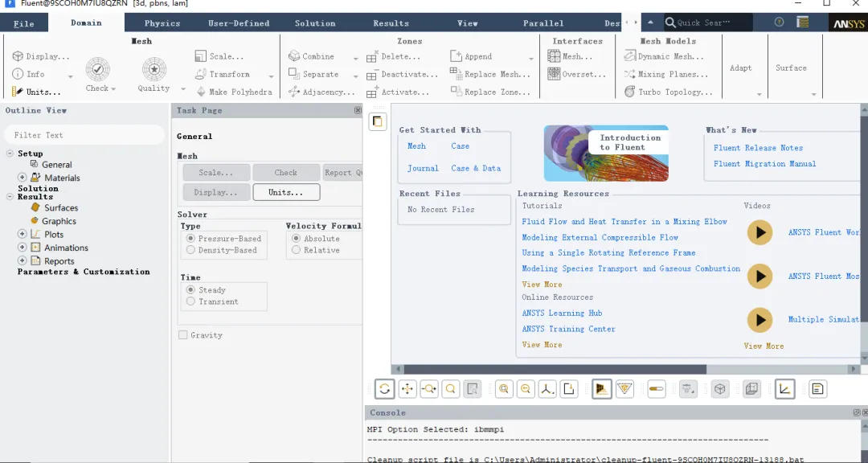Open the Mixing Elbow tutorial link
Image resolution: width=868 pixels, height=463 pixels.
click(x=624, y=222)
